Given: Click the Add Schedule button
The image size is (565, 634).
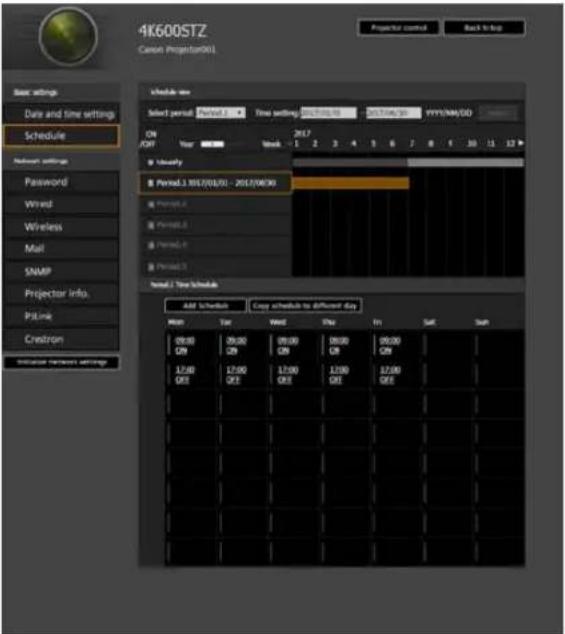Looking at the screenshot, I should [x=205, y=306].
